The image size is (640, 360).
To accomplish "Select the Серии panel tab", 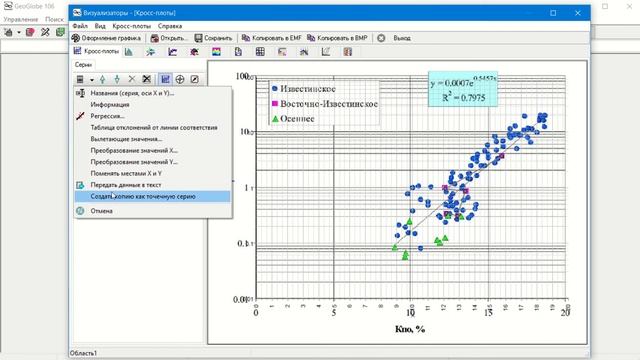I will pyautogui.click(x=83, y=64).
